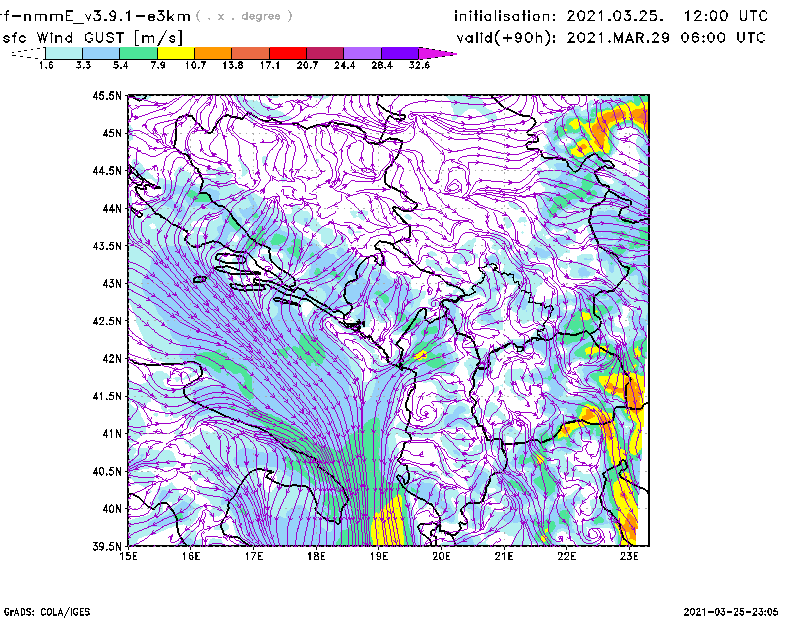Click the legend value 13.8

(x=233, y=65)
